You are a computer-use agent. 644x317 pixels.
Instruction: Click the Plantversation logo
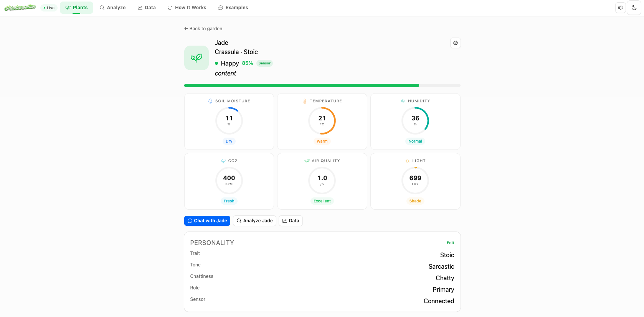coord(20,8)
